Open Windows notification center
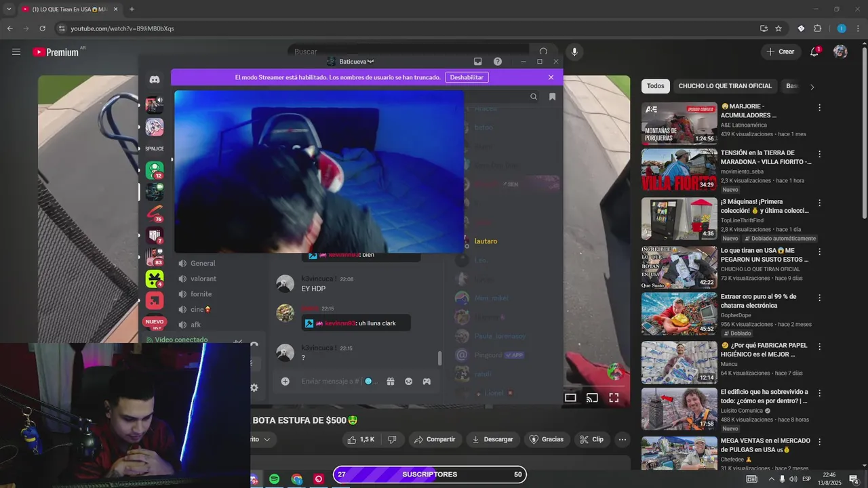Image resolution: width=868 pixels, height=488 pixels. (x=854, y=479)
